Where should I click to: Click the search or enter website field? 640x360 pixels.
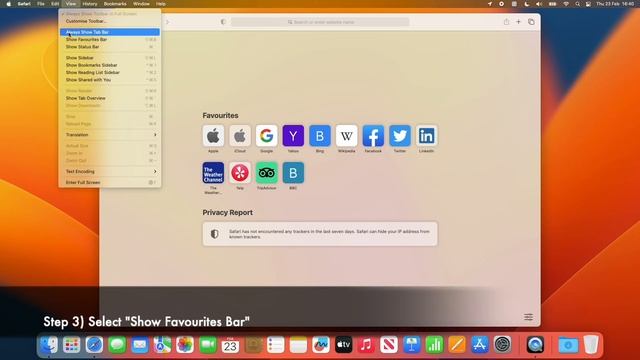(320, 22)
